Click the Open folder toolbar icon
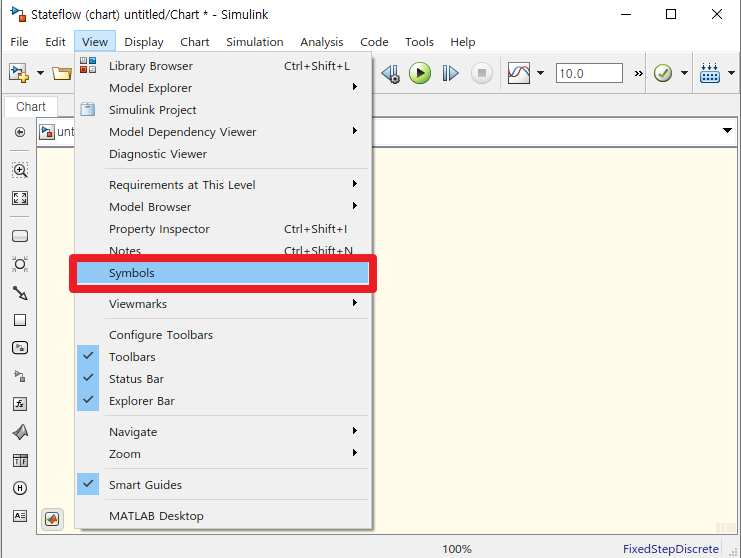 click(x=62, y=73)
